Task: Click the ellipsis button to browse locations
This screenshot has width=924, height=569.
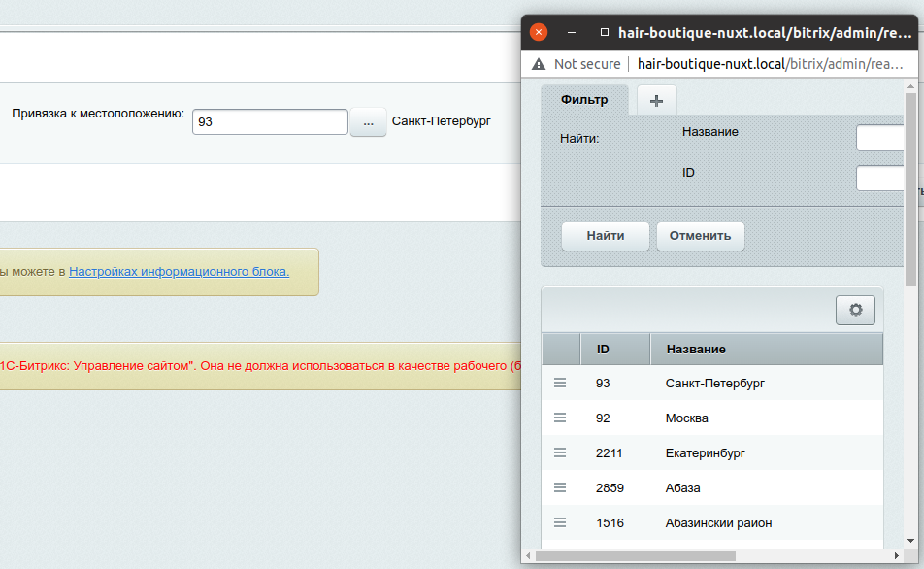Action: 368,123
